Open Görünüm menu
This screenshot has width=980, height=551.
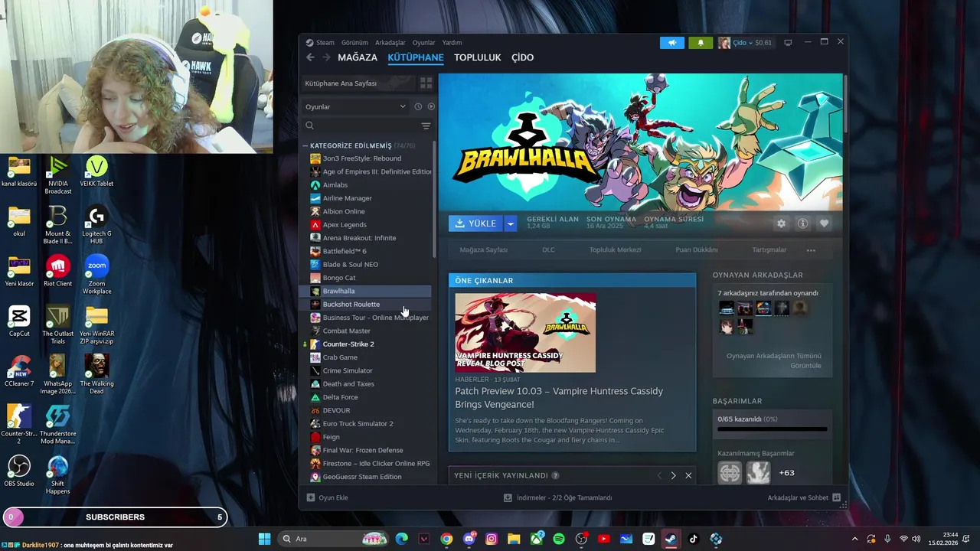(354, 43)
